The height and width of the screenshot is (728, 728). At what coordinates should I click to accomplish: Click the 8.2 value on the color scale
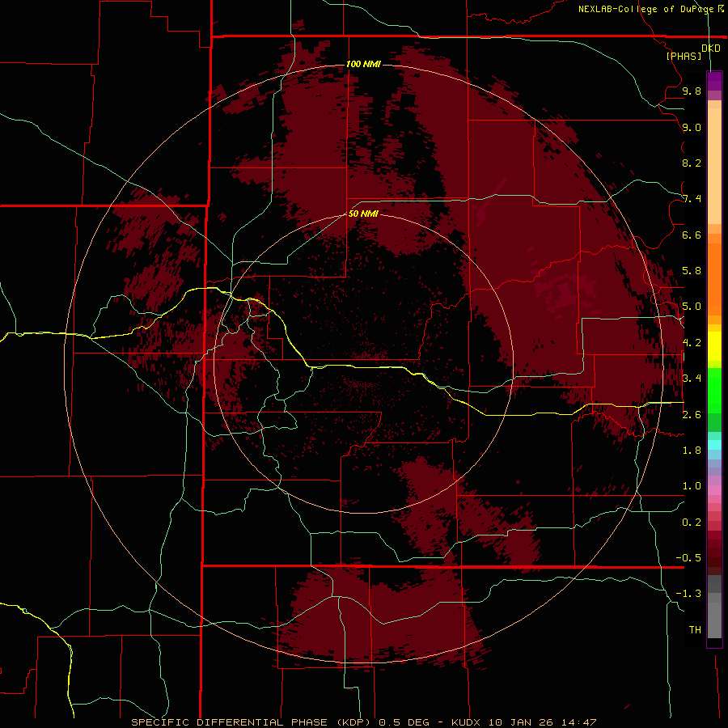click(x=692, y=163)
